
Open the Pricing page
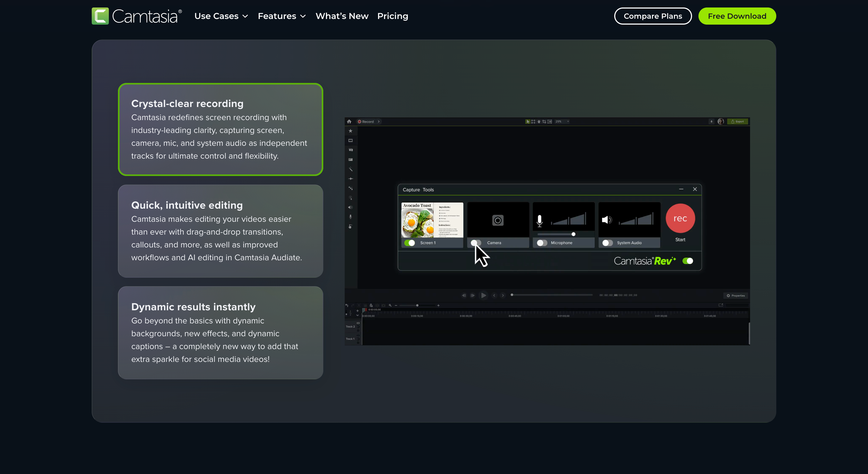pyautogui.click(x=393, y=16)
